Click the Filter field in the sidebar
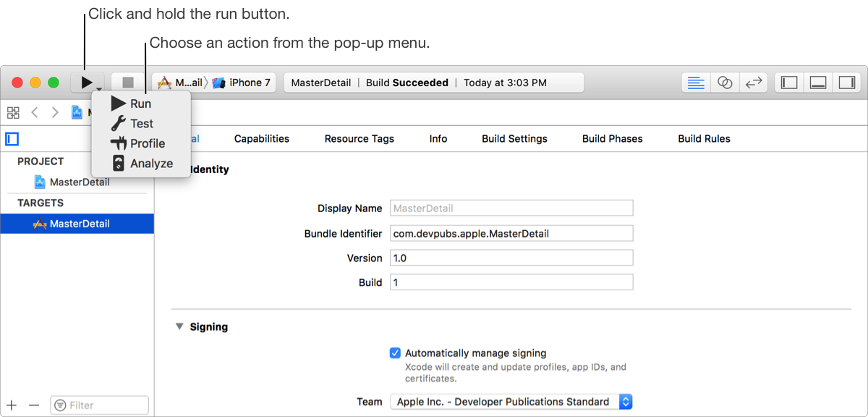Screen dimensions: 868x417 click(99, 405)
